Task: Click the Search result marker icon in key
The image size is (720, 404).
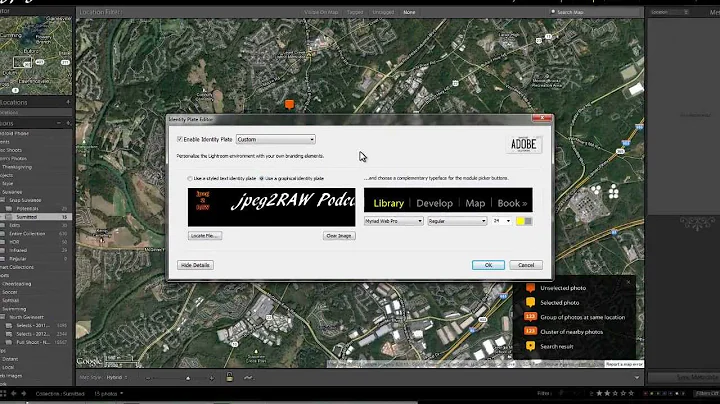Action: click(x=530, y=346)
